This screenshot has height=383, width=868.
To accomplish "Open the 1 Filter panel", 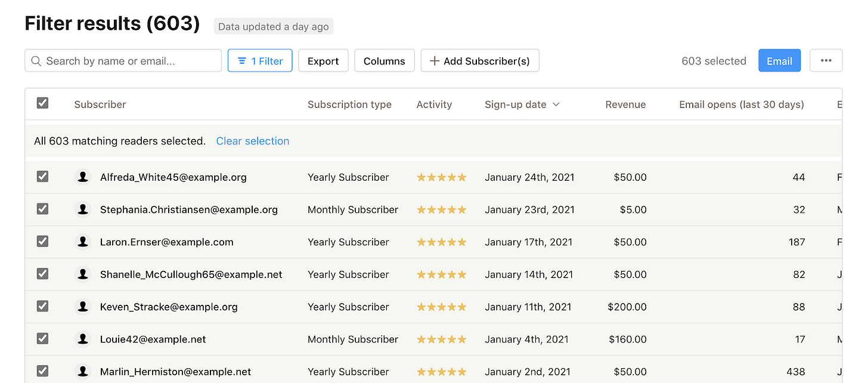I will coord(260,60).
